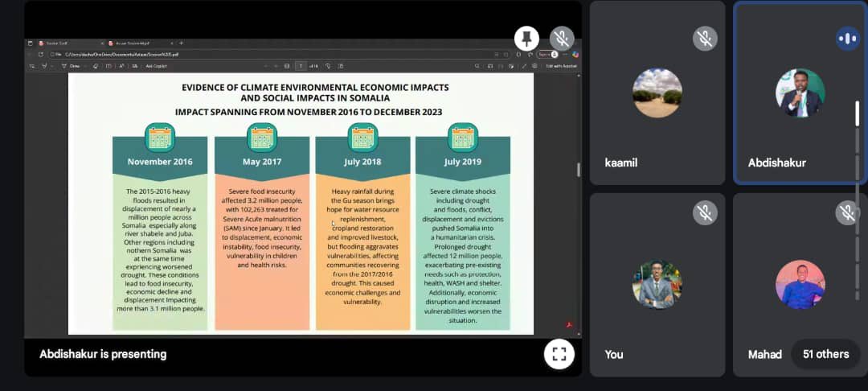Click Abdishakur's speaking indicator icon
The width and height of the screenshot is (868, 391).
pyautogui.click(x=848, y=38)
